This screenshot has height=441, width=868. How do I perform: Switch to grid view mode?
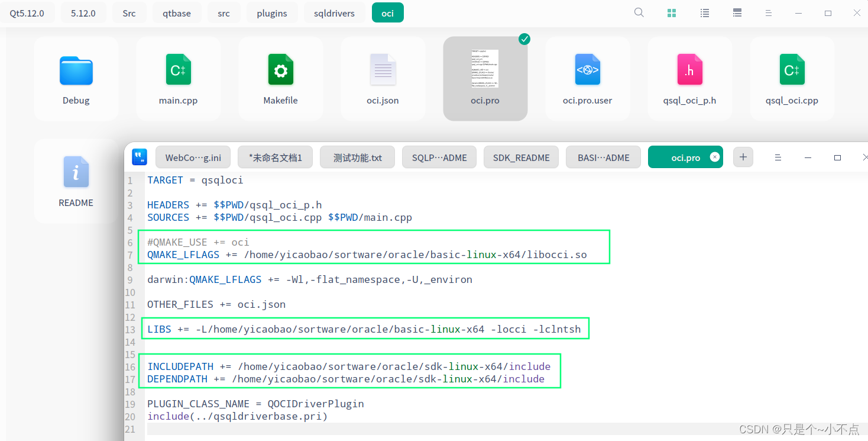click(x=671, y=12)
